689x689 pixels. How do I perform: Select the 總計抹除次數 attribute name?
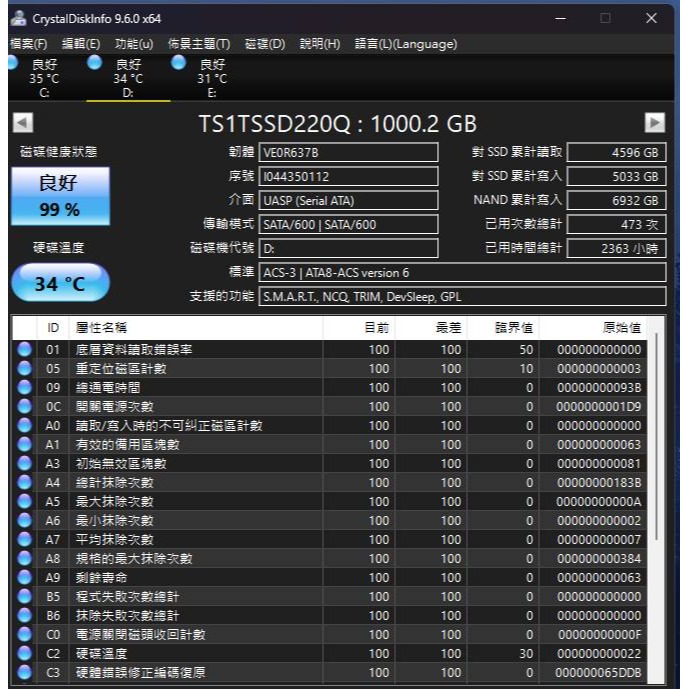point(114,482)
